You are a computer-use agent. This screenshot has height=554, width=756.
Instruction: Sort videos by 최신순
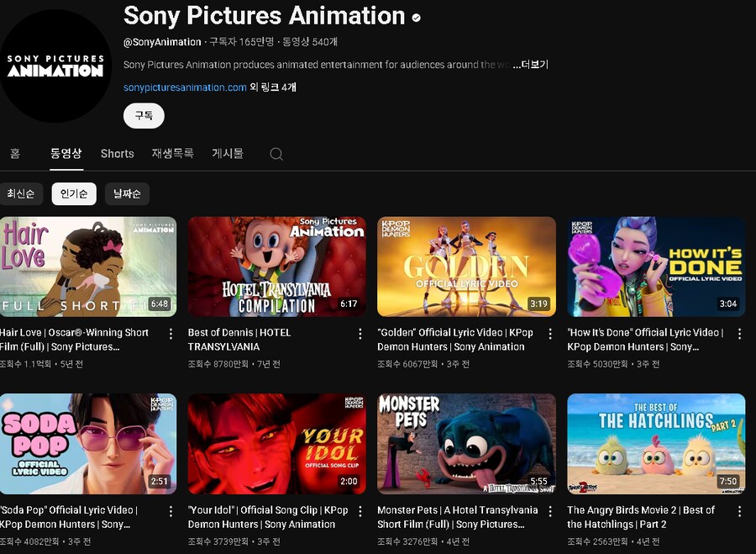(21, 193)
